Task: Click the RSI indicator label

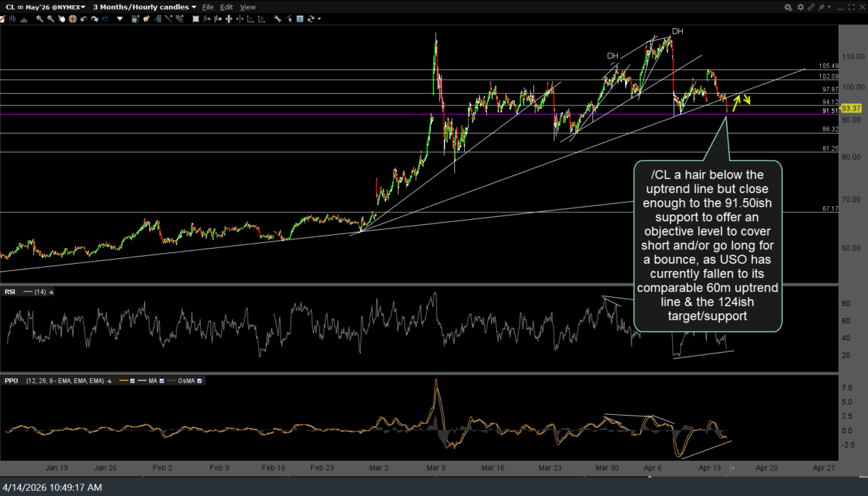Action: [9, 292]
